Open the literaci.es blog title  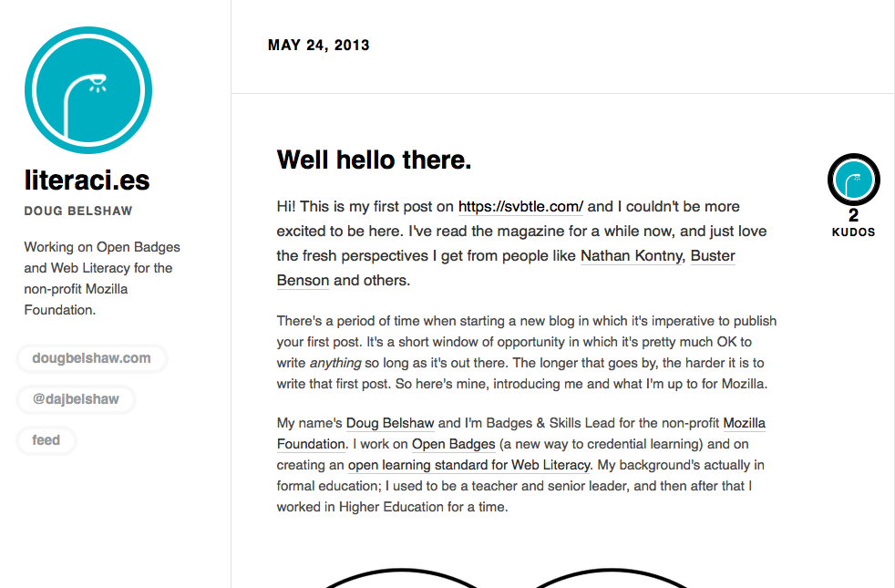coord(87,181)
